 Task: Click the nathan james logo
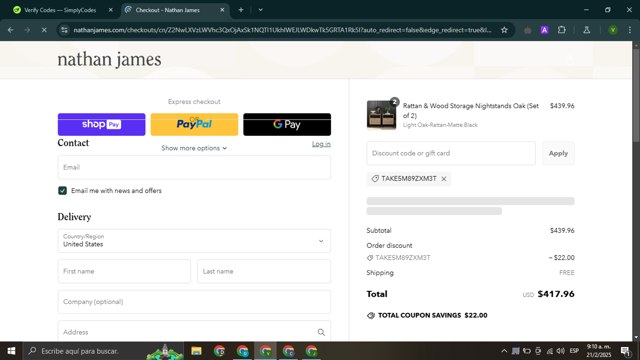109,60
